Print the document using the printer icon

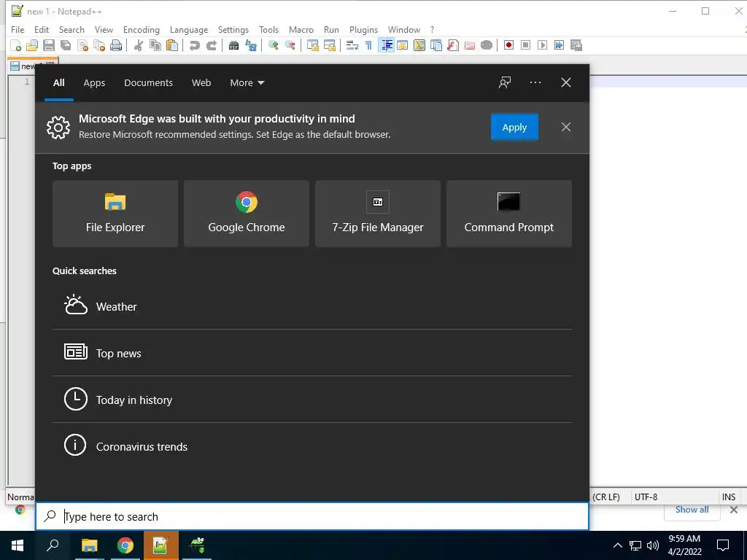[x=116, y=45]
